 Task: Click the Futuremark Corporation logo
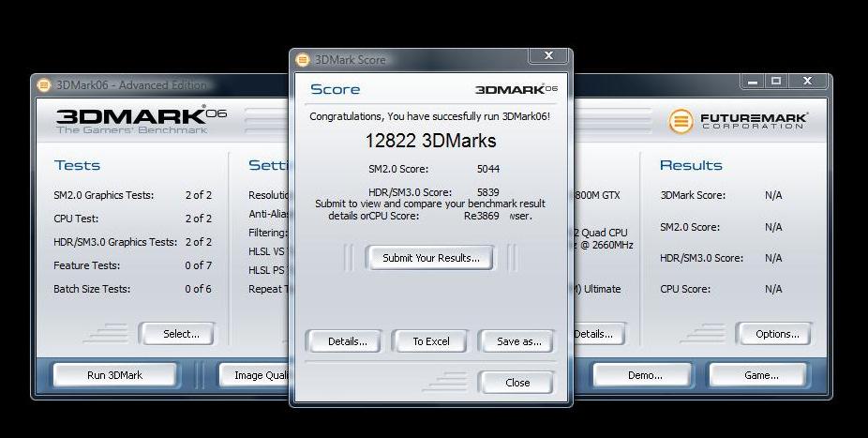coord(738,121)
